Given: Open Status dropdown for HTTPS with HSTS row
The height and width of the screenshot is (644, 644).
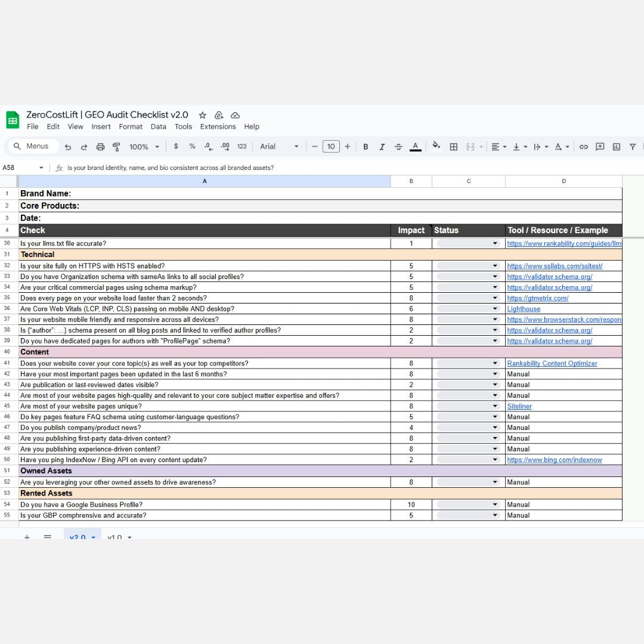Looking at the screenshot, I should coord(468,266).
